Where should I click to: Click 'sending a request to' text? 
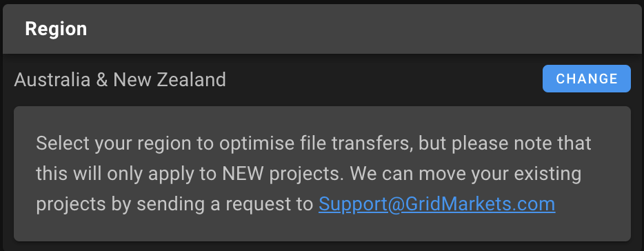coord(225,204)
